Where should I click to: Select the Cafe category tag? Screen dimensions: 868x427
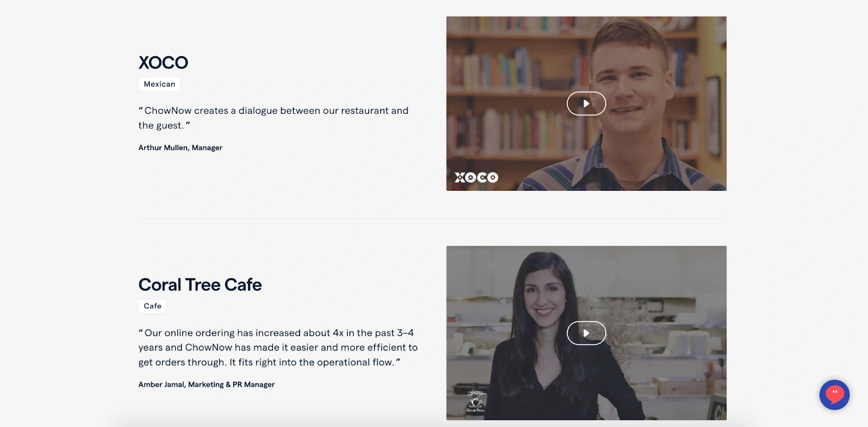click(x=152, y=306)
